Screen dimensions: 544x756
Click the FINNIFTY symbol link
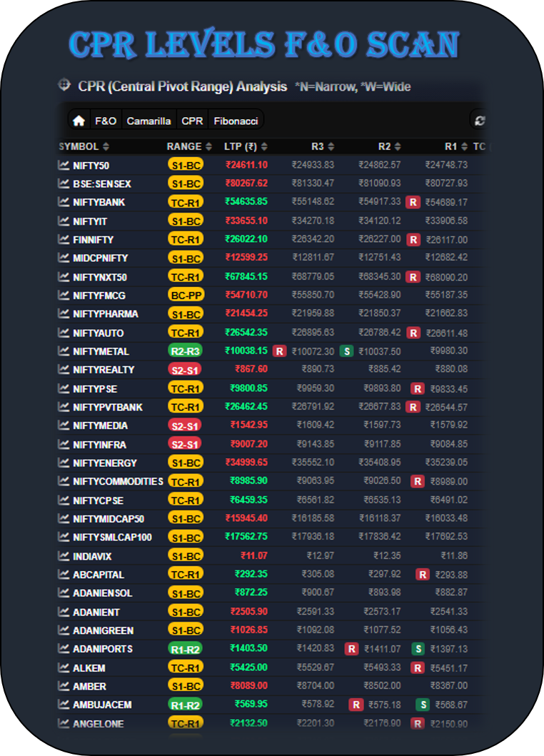[x=93, y=240]
